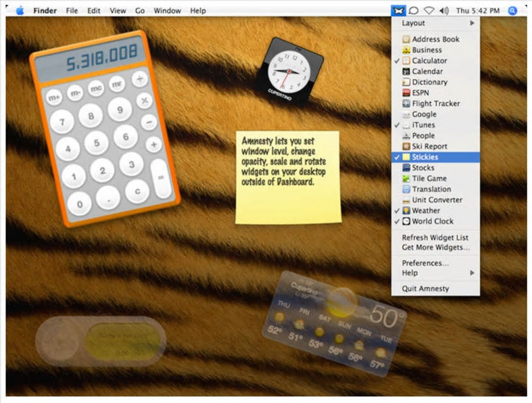Click calculator plus key
The width and height of the screenshot is (532, 403).
(x=154, y=145)
